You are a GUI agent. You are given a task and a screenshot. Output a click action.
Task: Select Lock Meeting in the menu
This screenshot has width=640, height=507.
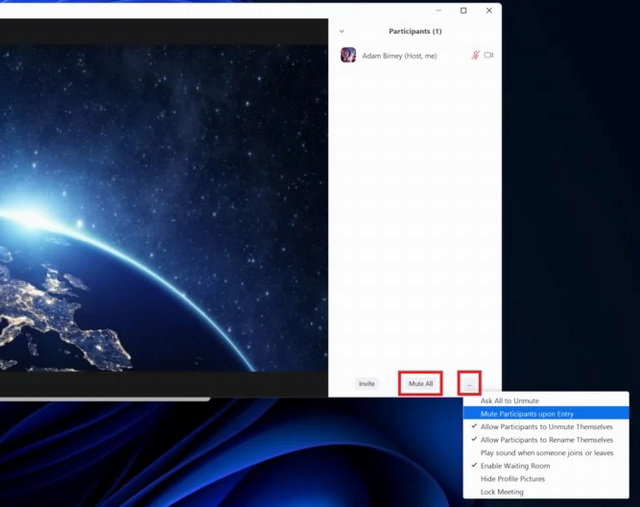[x=546, y=492]
